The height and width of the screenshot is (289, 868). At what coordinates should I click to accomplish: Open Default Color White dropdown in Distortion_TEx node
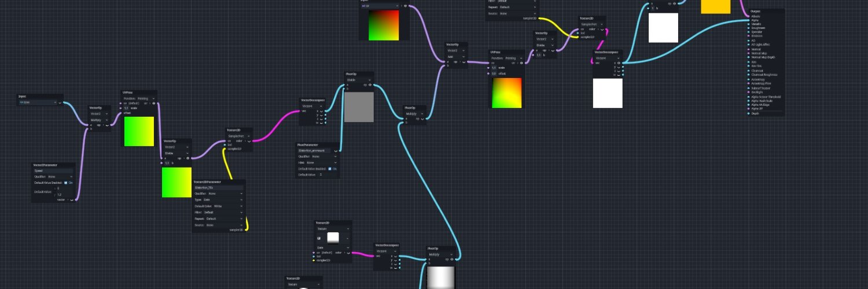[229, 206]
